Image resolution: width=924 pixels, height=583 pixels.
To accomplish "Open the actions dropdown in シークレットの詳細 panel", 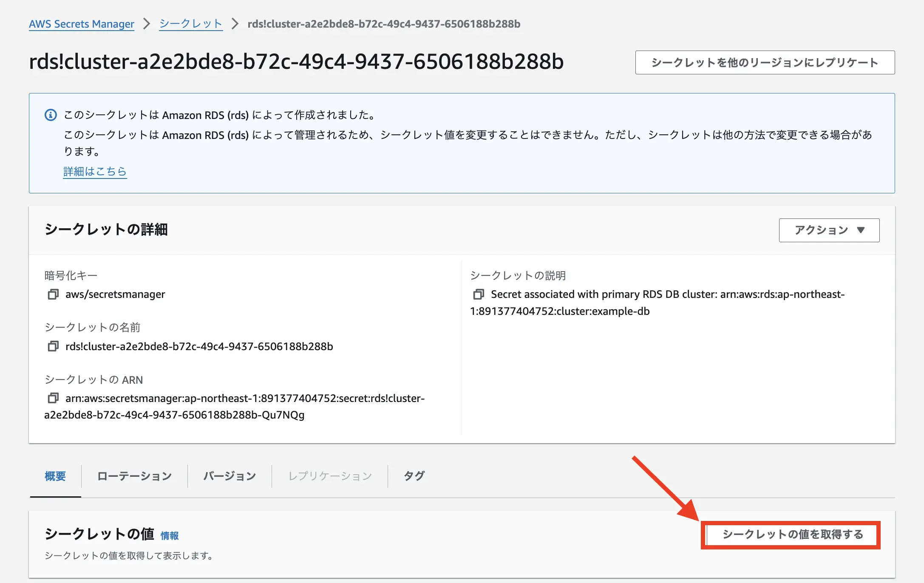I will coord(829,230).
